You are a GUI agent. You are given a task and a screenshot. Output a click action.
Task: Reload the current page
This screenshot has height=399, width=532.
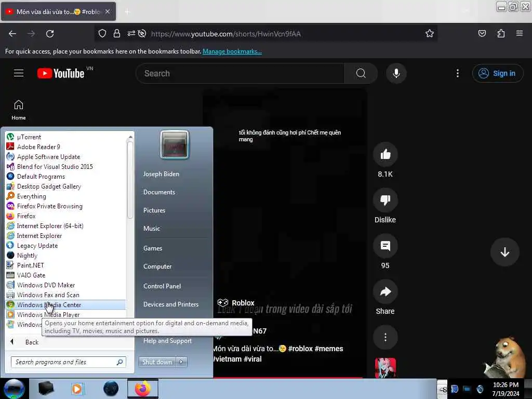click(x=50, y=34)
